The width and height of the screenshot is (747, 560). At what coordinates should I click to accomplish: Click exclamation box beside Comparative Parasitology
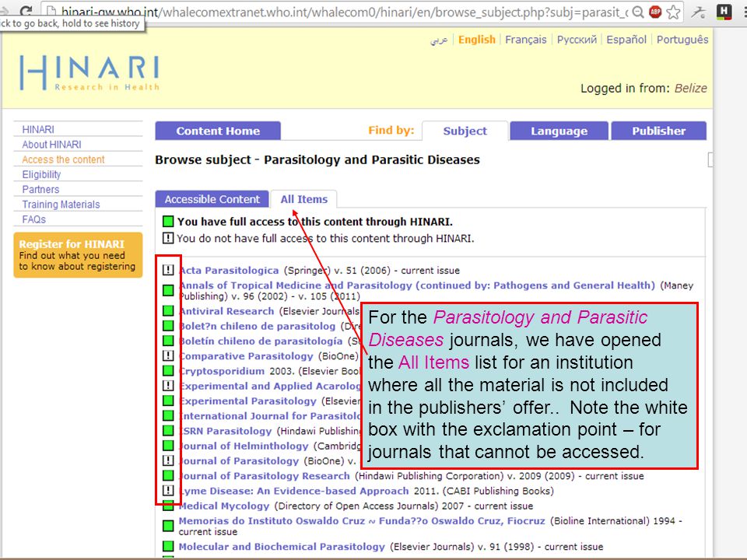coord(168,355)
